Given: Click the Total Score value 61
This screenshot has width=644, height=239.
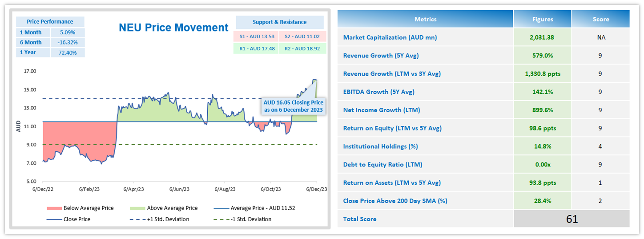Looking at the screenshot, I should click(x=572, y=219).
